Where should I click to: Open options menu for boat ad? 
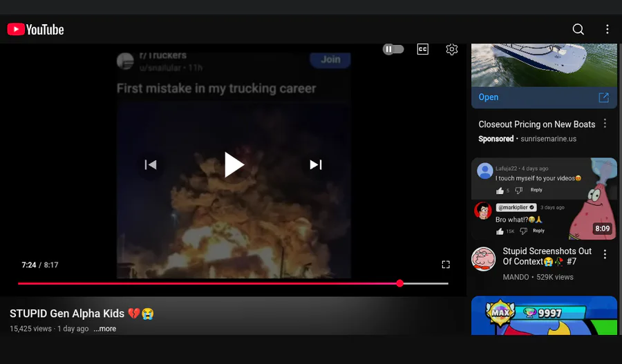pos(605,124)
